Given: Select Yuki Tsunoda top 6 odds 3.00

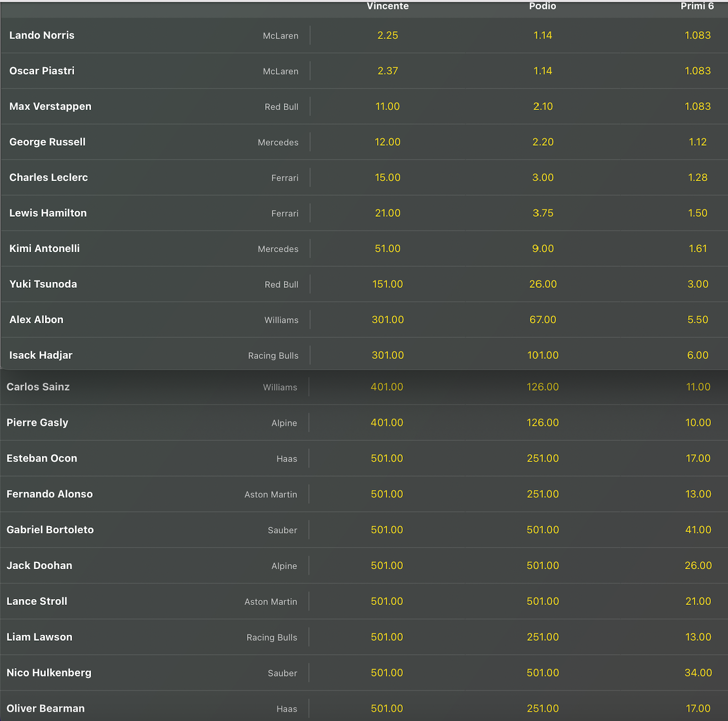Looking at the screenshot, I should pyautogui.click(x=698, y=284).
